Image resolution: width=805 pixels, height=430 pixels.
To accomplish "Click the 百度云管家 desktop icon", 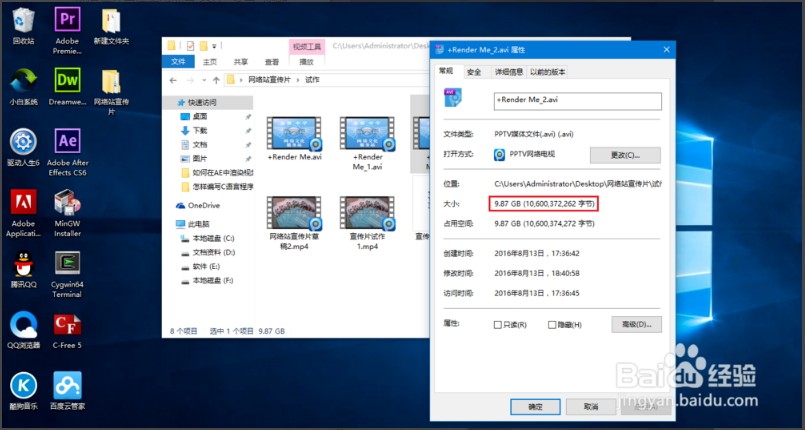I will (x=68, y=385).
